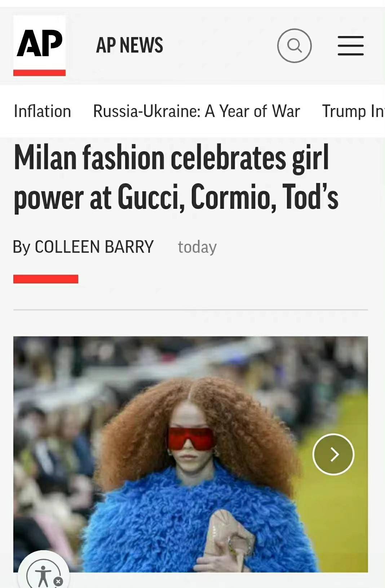This screenshot has width=385, height=588.
Task: Open the hamburger menu
Action: (x=350, y=46)
